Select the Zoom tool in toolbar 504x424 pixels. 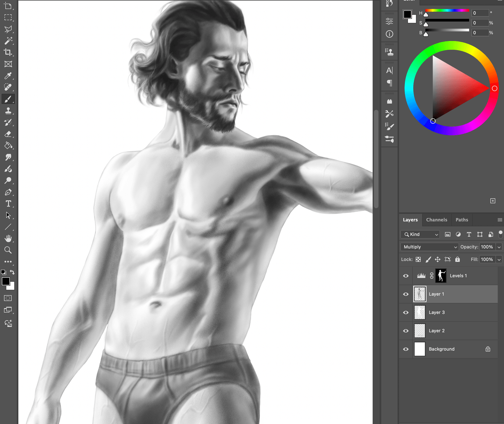[x=8, y=250]
